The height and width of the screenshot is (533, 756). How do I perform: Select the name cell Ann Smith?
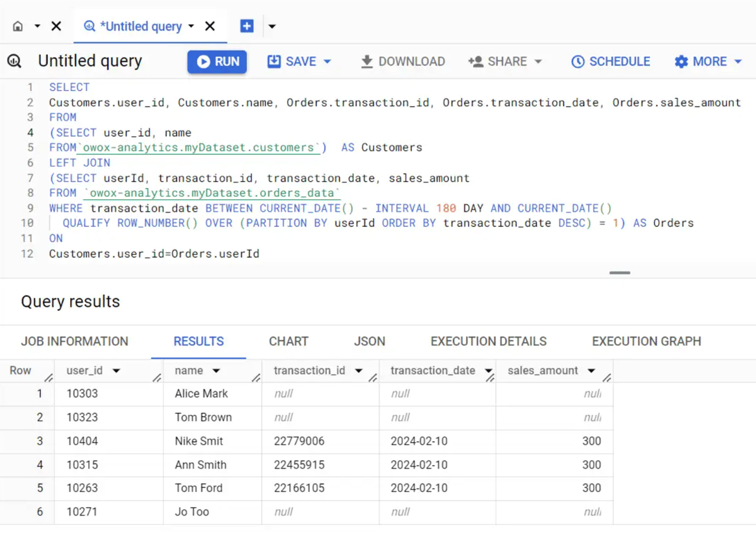(x=213, y=465)
